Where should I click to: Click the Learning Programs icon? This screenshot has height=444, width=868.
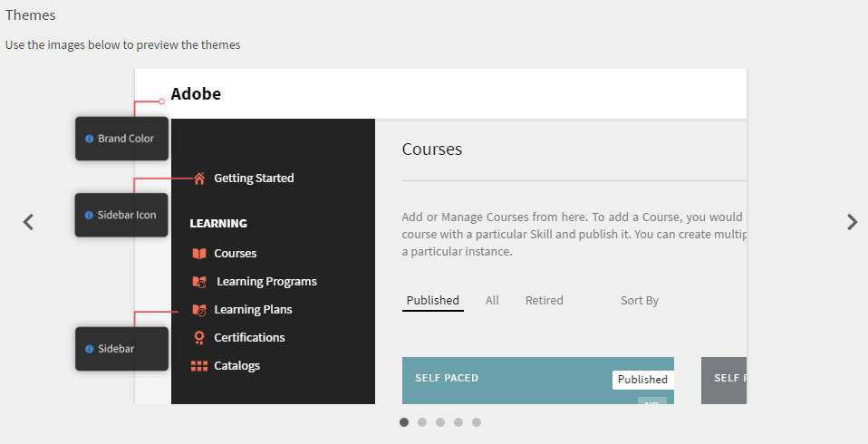[199, 282]
